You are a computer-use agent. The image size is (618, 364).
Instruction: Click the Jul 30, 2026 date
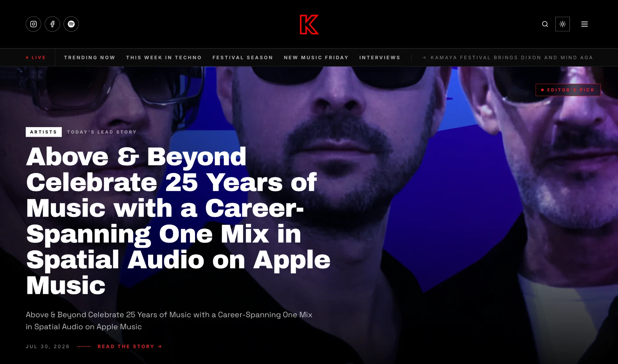(x=48, y=347)
